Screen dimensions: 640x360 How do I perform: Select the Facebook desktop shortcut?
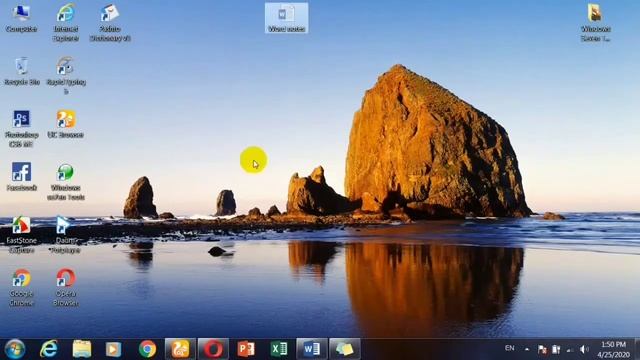coord(21,177)
